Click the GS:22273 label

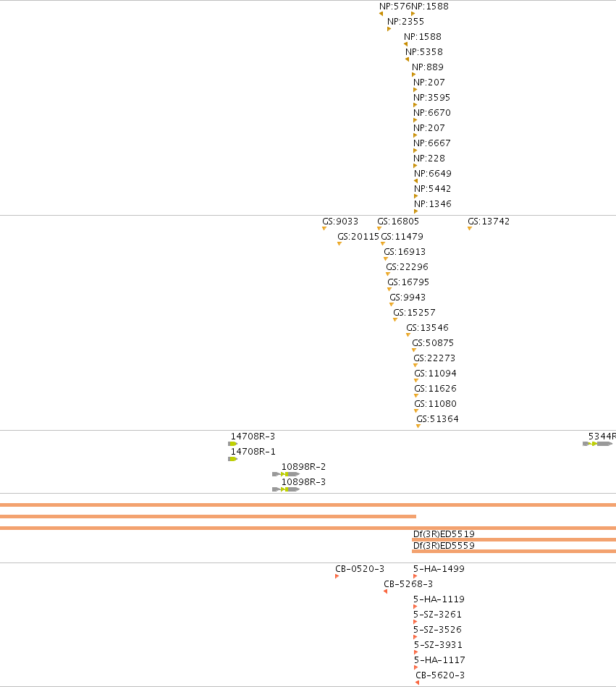coord(434,358)
